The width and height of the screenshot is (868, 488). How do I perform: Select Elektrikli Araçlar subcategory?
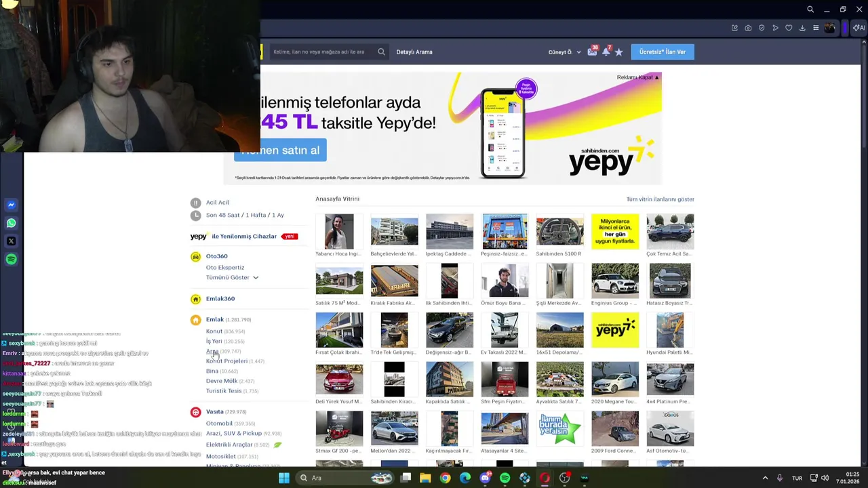tap(229, 445)
